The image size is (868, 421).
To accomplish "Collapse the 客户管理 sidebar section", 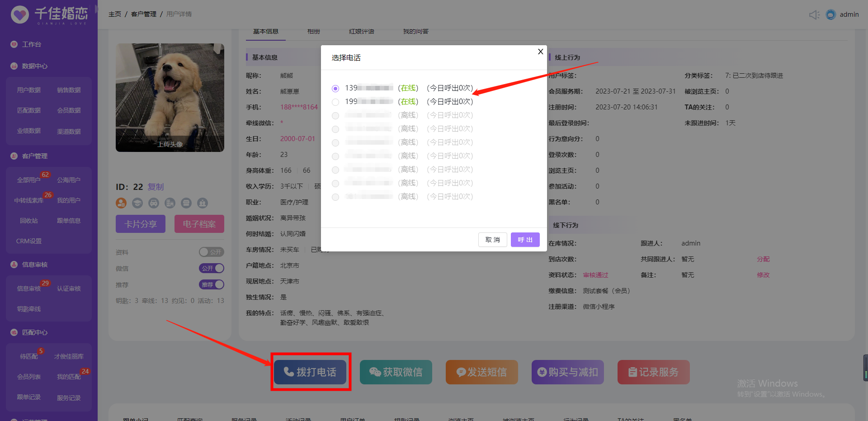I will point(35,156).
